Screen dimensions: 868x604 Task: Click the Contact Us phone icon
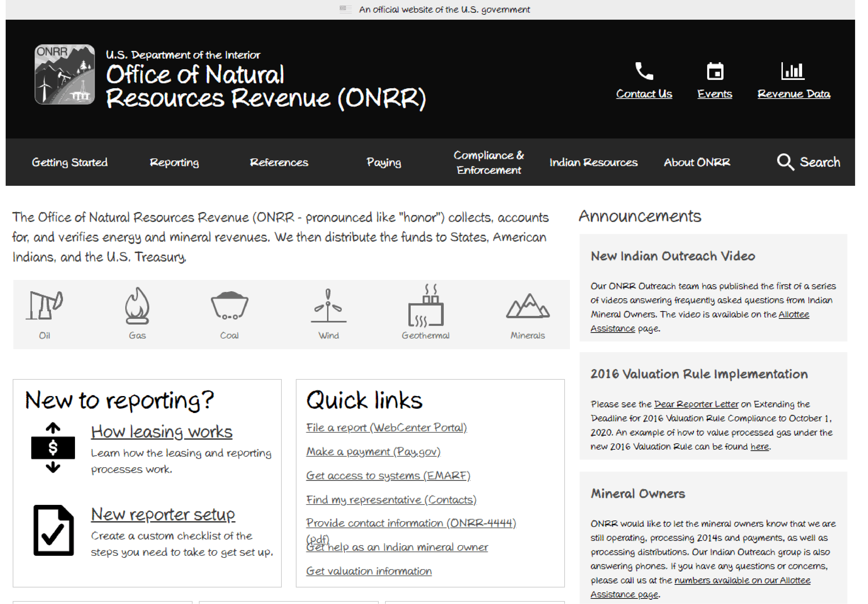tap(644, 71)
